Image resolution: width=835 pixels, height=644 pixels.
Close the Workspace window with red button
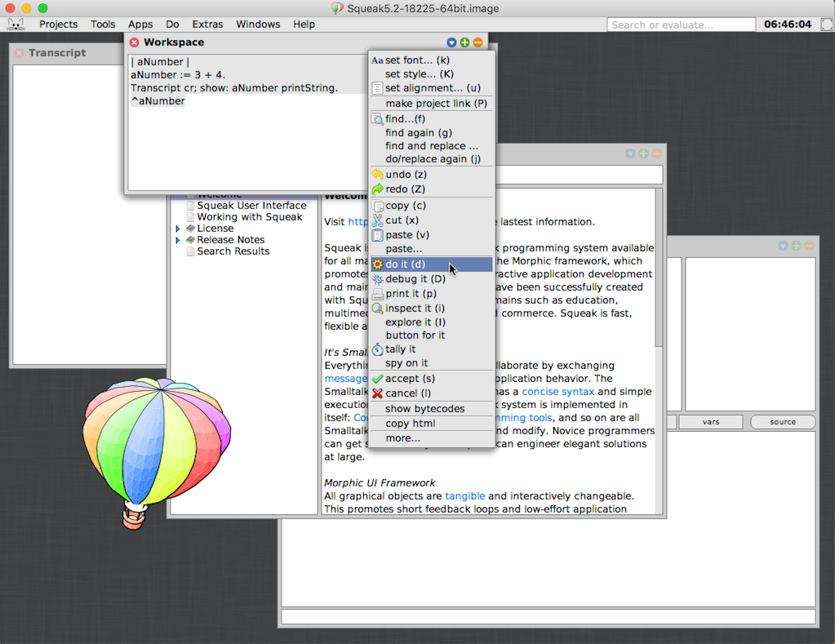pos(134,42)
